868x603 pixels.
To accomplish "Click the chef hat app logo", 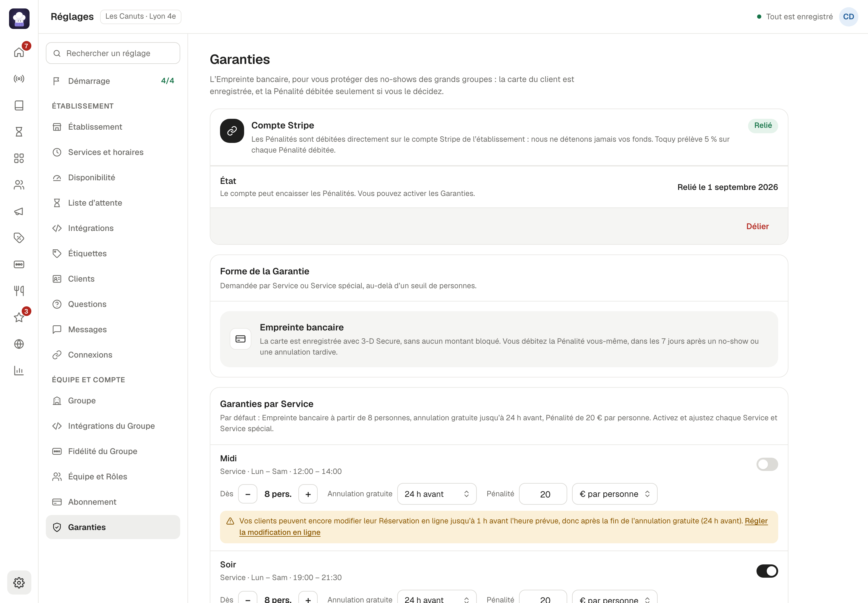I will click(x=19, y=18).
